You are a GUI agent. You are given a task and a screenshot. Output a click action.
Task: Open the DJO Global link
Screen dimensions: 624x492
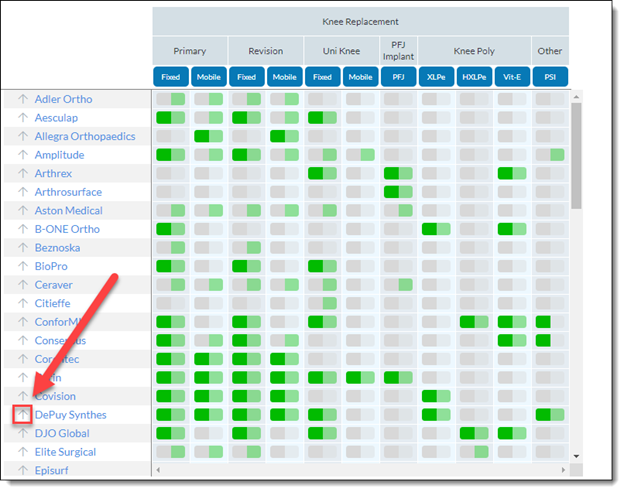62,433
